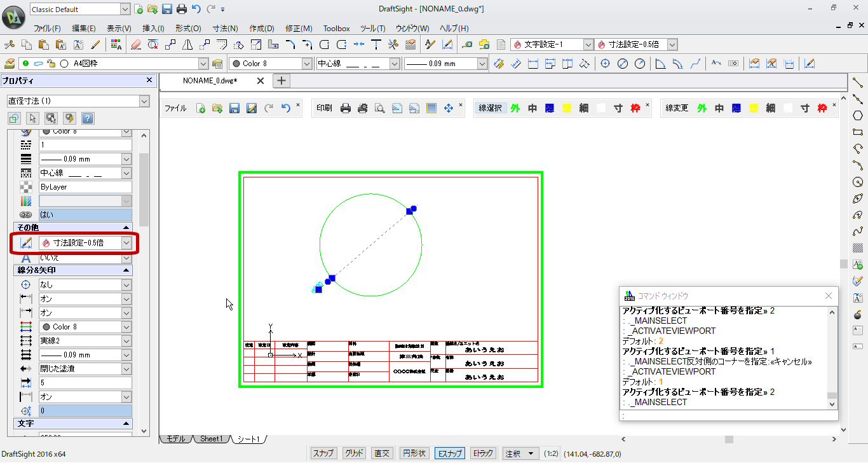Select the Diameter dimension tool icon

click(x=623, y=64)
